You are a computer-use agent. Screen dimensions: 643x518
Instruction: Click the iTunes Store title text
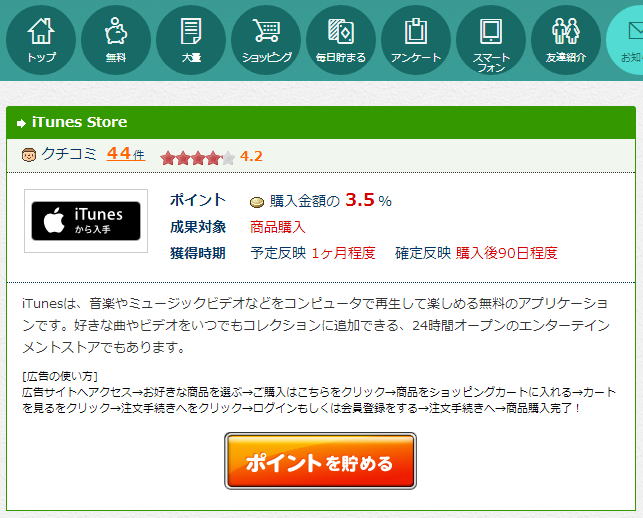pos(80,122)
